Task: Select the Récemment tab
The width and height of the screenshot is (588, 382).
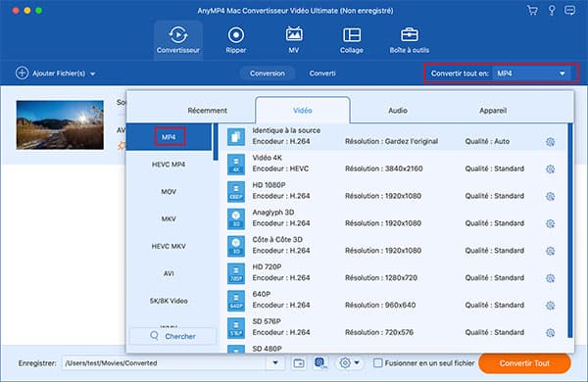Action: point(208,111)
